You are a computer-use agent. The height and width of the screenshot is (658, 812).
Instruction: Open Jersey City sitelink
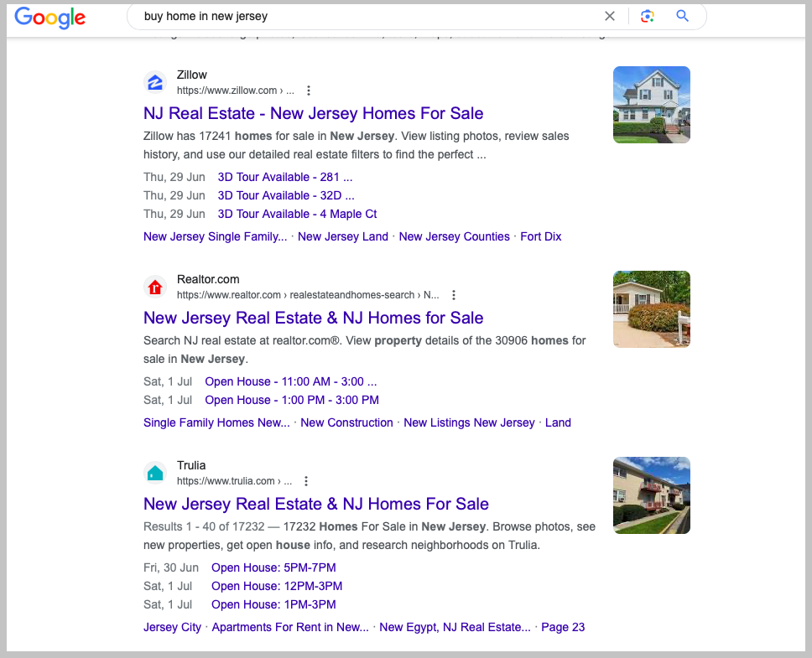pyautogui.click(x=173, y=628)
